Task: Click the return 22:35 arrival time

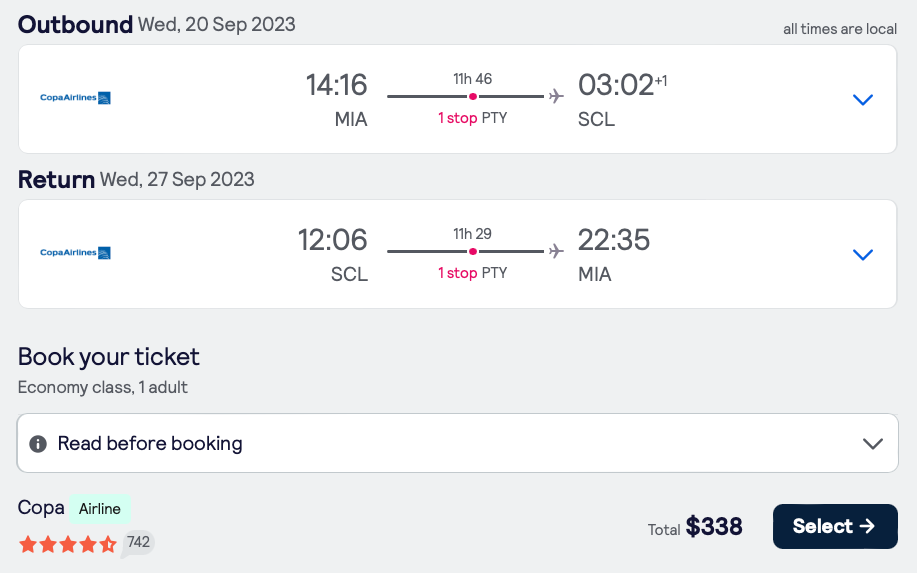Action: click(x=614, y=240)
